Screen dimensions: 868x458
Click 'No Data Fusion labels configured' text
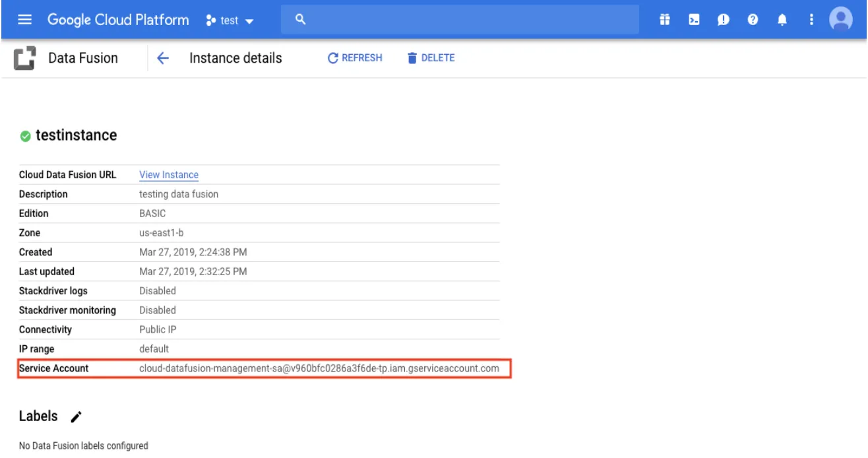[84, 445]
